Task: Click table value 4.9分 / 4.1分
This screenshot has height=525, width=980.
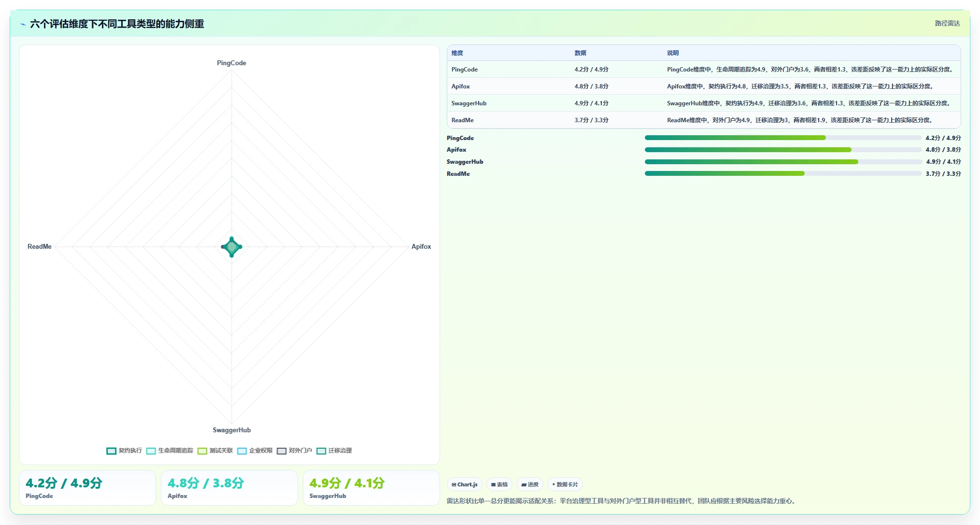Action: pos(592,103)
